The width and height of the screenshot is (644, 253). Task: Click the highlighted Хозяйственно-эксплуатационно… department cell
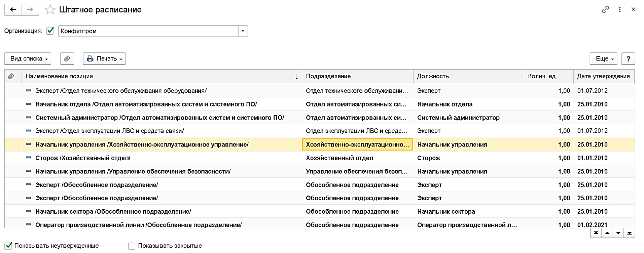tap(357, 144)
